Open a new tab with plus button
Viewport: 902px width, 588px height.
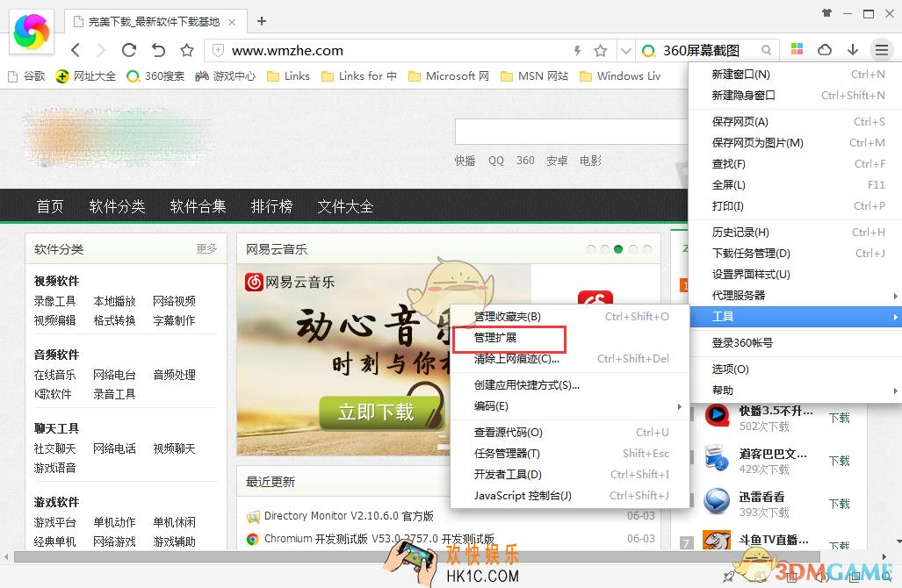pyautogui.click(x=261, y=21)
